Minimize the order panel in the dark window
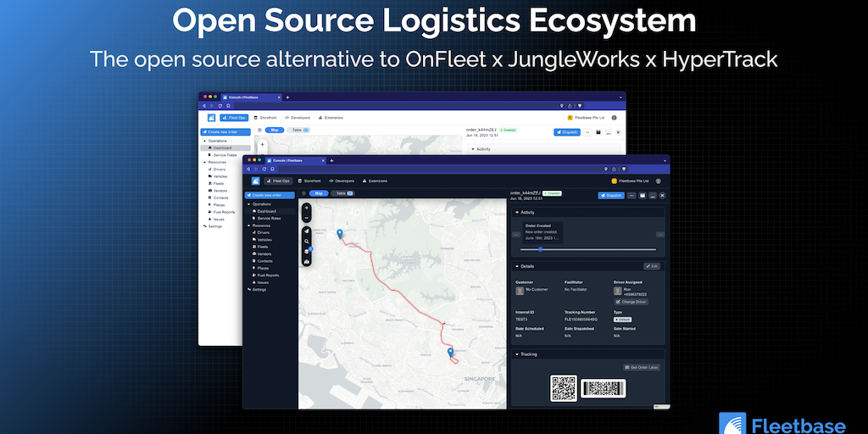The image size is (868, 434). pos(653,196)
